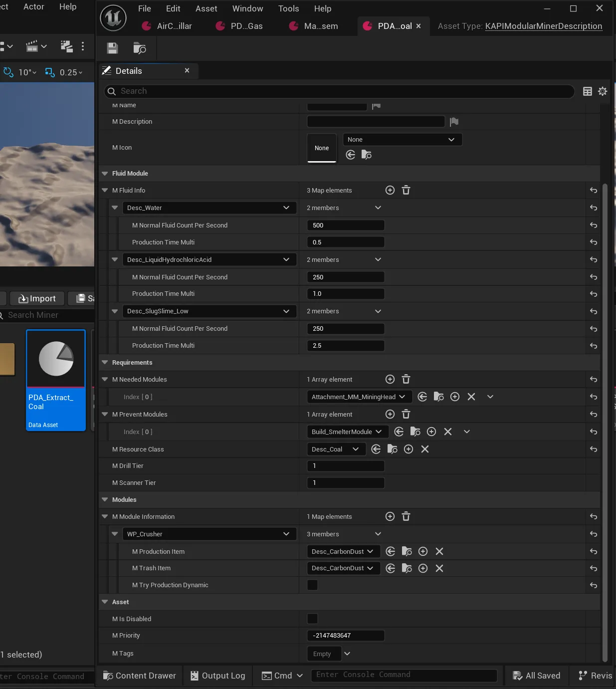Enable M Try Production Dynamic checkbox
This screenshot has width=616, height=689.
click(x=313, y=585)
